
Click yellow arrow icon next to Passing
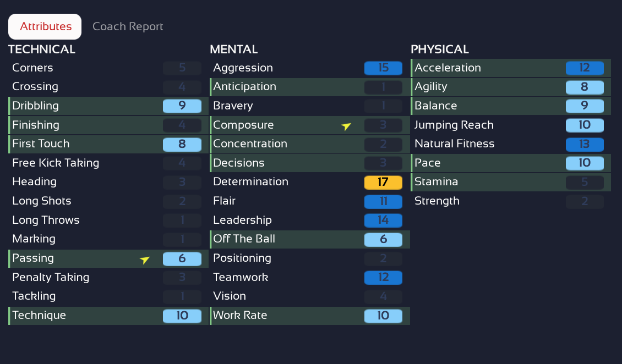[145, 260]
